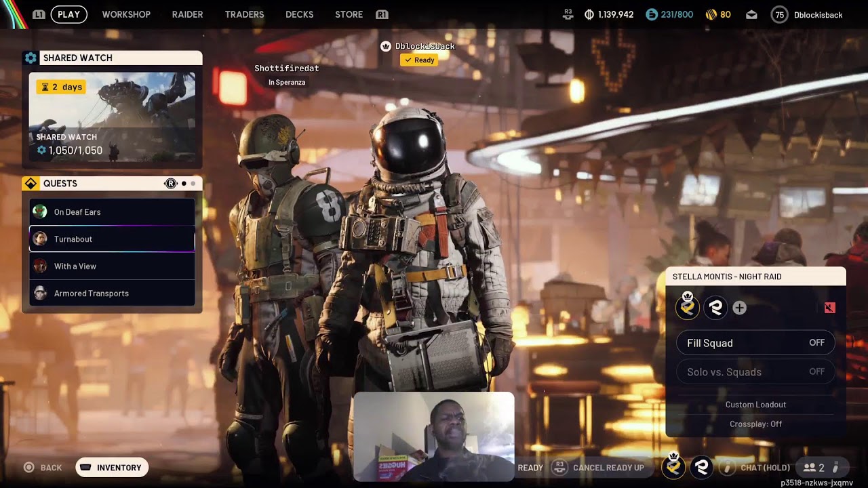This screenshot has width=868, height=488.
Task: Click the L1 previous-tab bumper icon
Action: [x=39, y=14]
